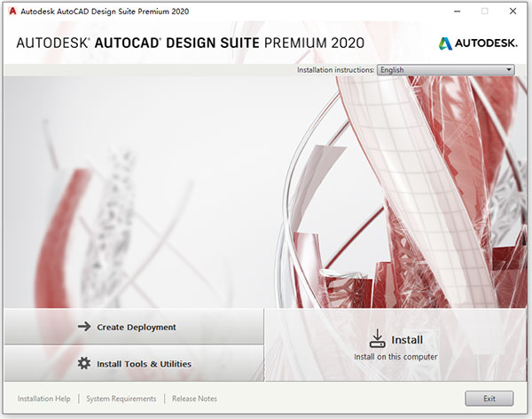
Task: Click the 'AUTODESK AUTOCAD DESIGN SUITE PREMIUM 2020' heading
Action: [x=191, y=43]
